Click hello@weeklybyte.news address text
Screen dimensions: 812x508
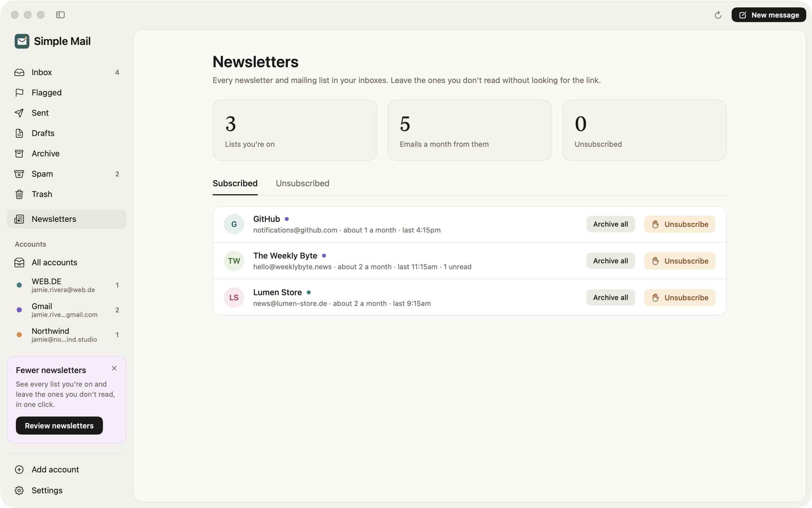(x=292, y=267)
